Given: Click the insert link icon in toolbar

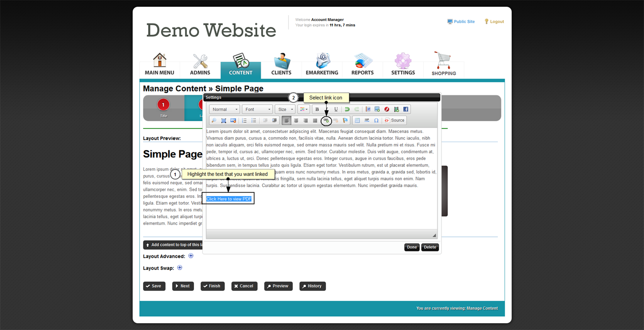Looking at the screenshot, I should pyautogui.click(x=326, y=121).
